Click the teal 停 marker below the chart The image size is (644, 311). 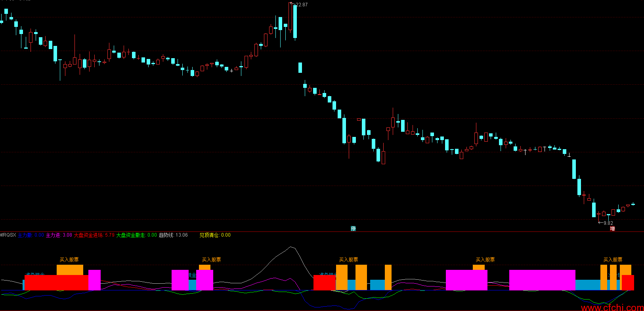click(x=353, y=229)
